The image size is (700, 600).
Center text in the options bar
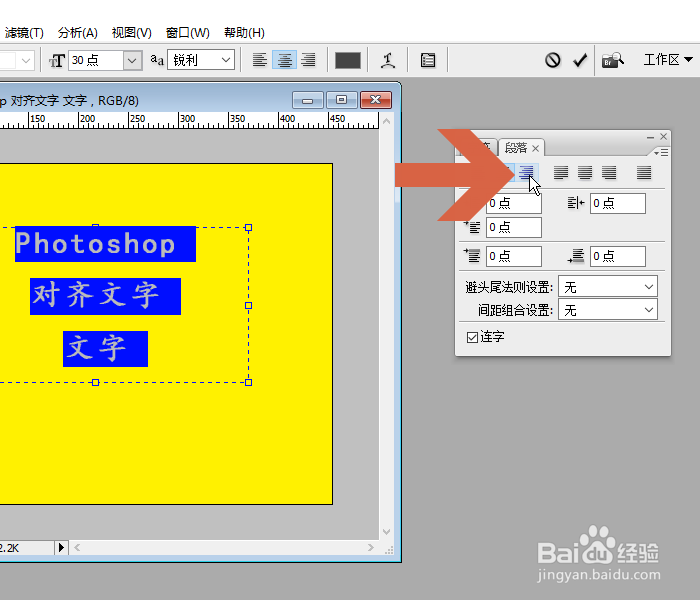pyautogui.click(x=284, y=60)
